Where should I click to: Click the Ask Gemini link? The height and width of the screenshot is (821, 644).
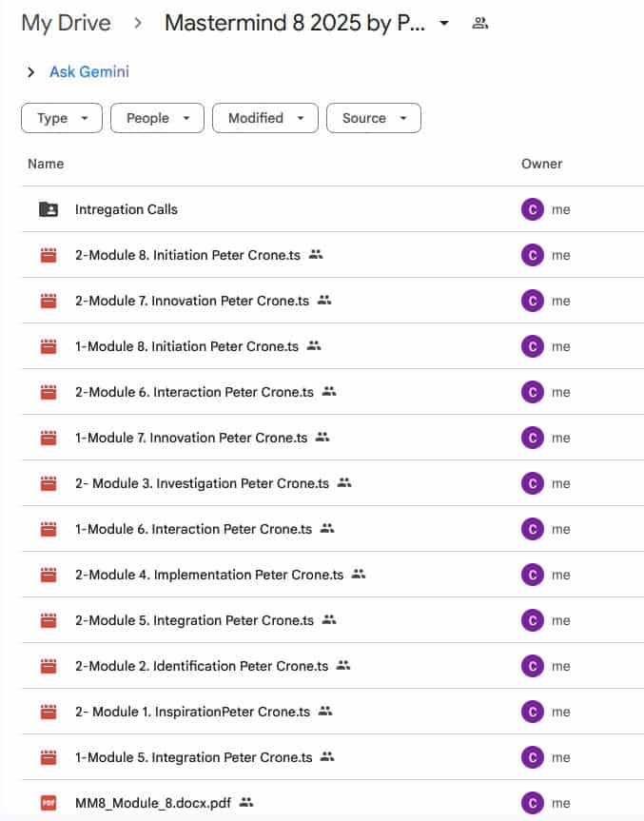[x=88, y=72]
